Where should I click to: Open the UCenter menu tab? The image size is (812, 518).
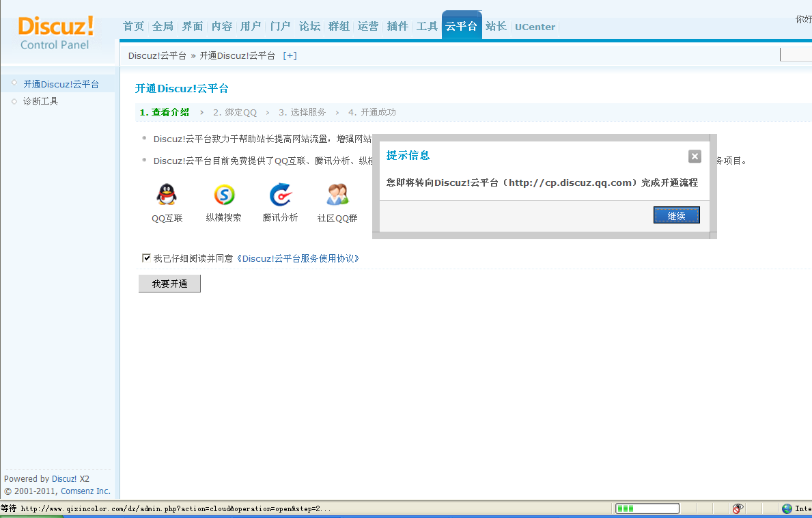[x=535, y=27]
